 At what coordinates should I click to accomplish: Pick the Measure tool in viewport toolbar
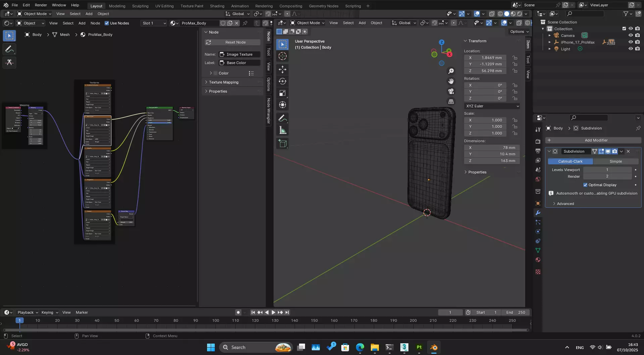[283, 130]
